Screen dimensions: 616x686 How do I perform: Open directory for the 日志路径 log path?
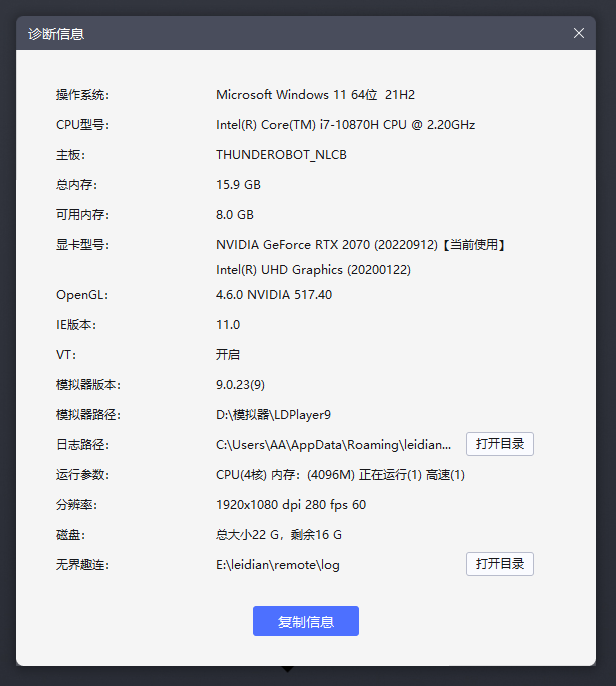(499, 444)
